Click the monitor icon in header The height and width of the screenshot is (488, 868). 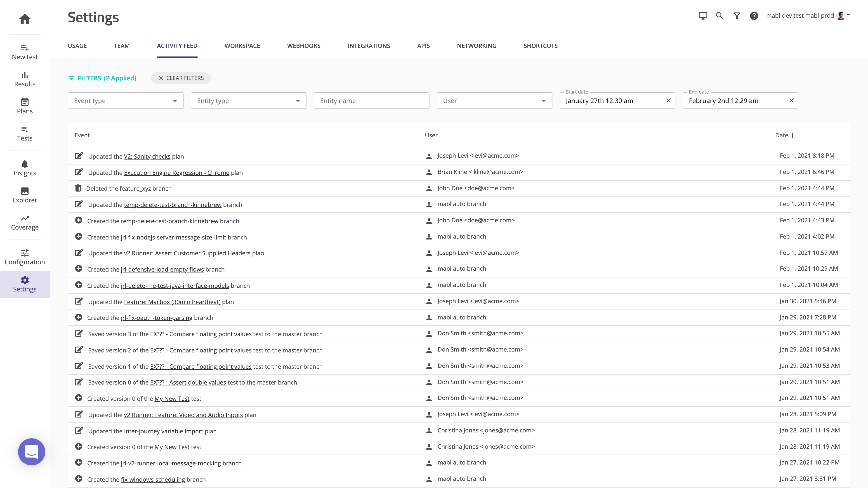pyautogui.click(x=703, y=16)
